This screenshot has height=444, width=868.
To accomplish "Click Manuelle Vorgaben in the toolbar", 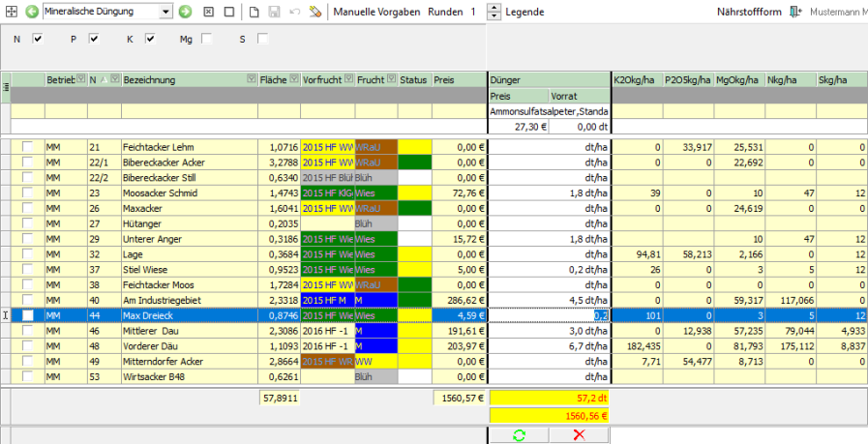I will 376,13.
